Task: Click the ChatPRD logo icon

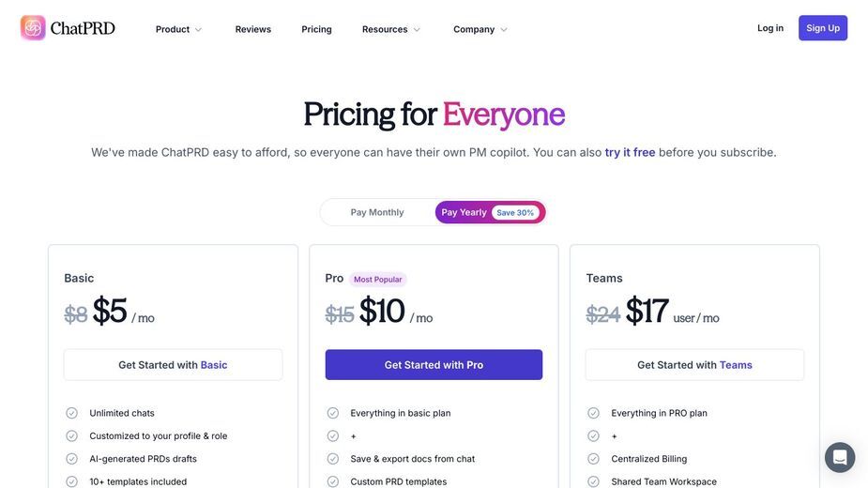Action: pos(33,28)
